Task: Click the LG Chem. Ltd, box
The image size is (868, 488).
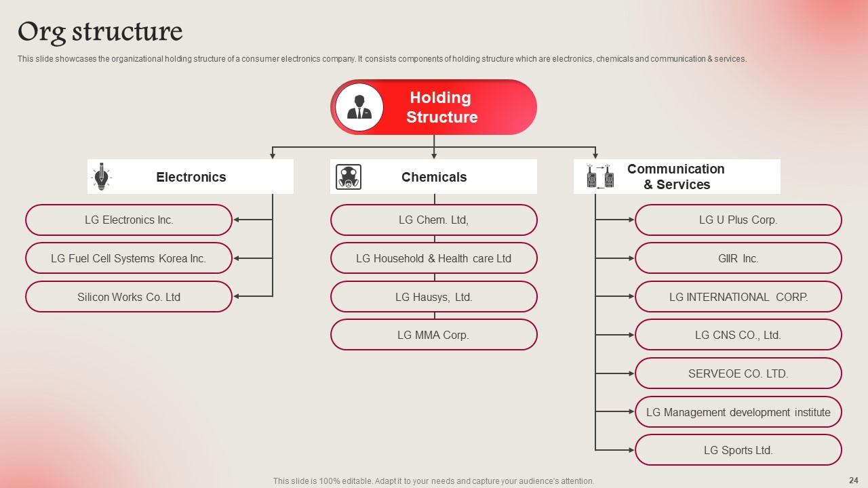Action: pos(434,220)
